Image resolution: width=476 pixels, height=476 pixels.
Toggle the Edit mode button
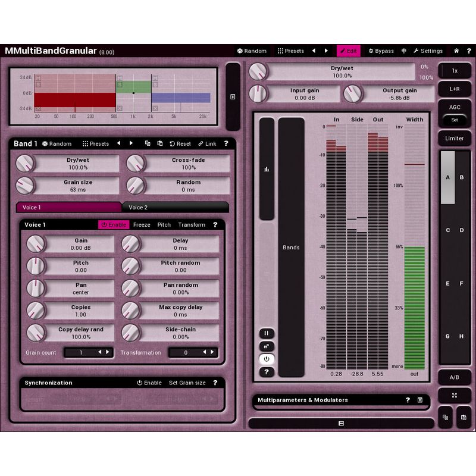click(x=349, y=51)
